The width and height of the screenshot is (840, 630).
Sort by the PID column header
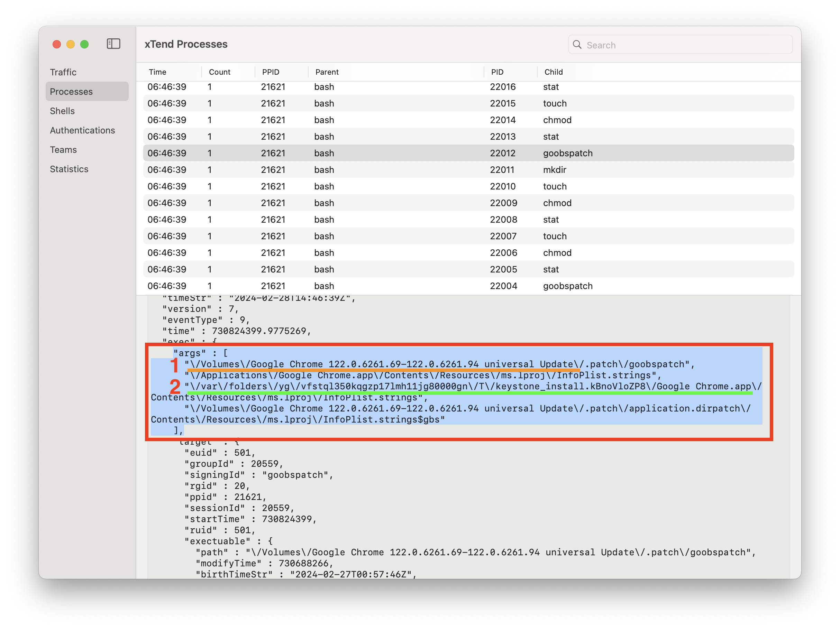pos(497,72)
